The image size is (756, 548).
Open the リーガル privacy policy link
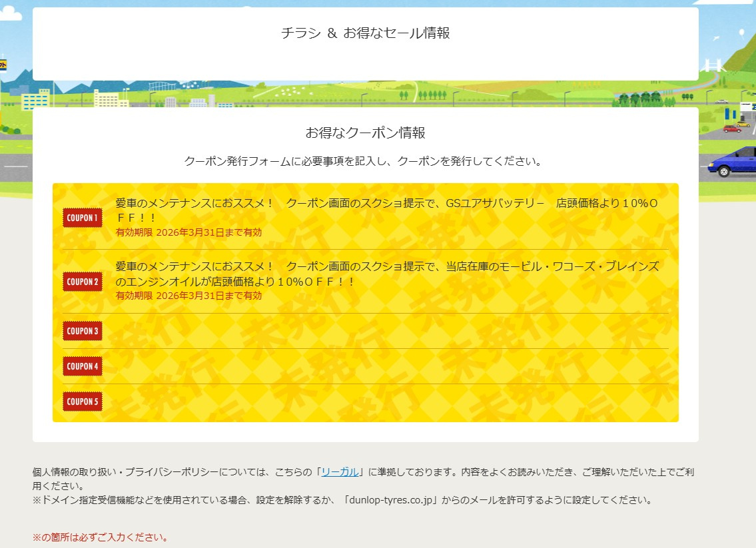pyautogui.click(x=341, y=472)
